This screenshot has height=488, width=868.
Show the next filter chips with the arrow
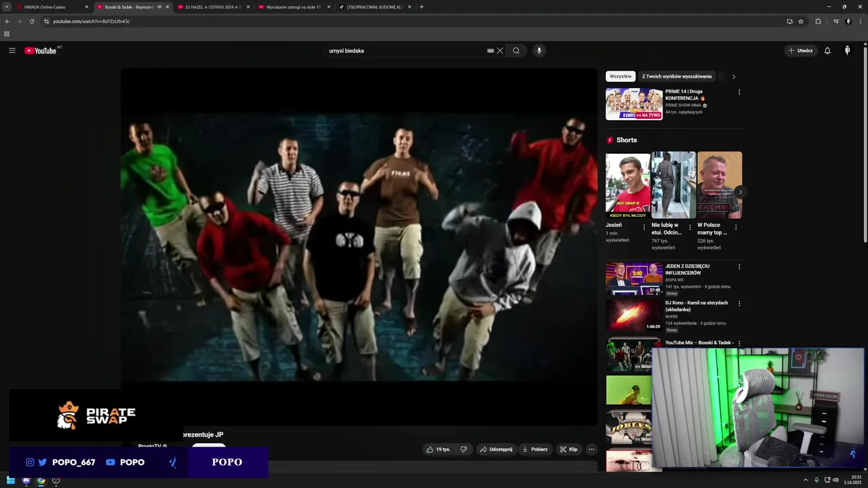click(x=734, y=77)
